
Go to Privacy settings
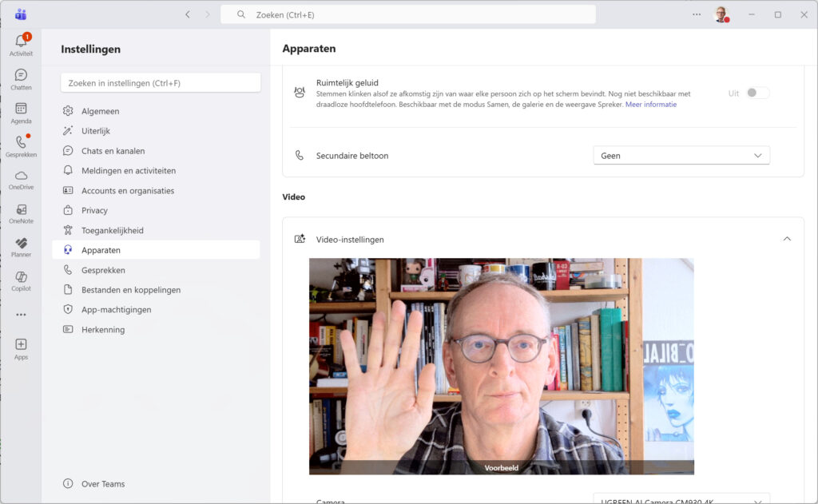pos(94,210)
